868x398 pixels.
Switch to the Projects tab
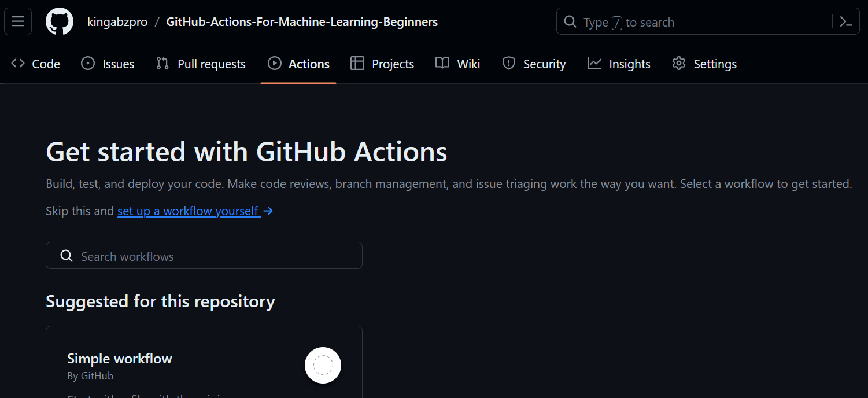pyautogui.click(x=382, y=64)
